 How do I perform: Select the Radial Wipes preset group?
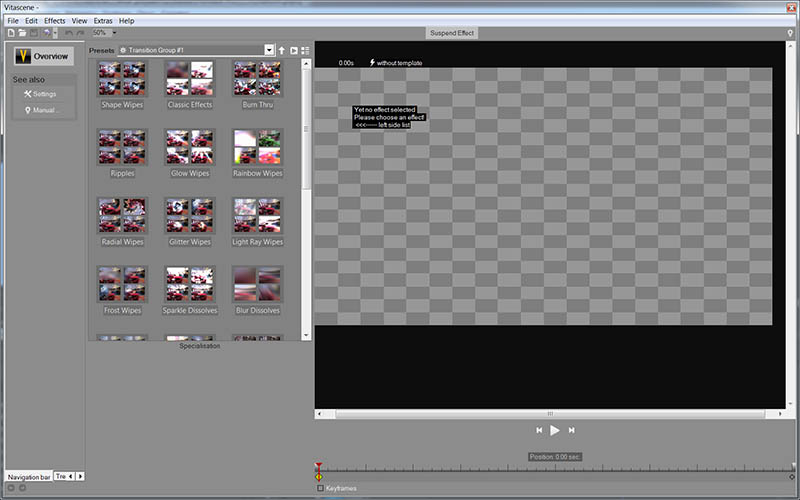122,222
